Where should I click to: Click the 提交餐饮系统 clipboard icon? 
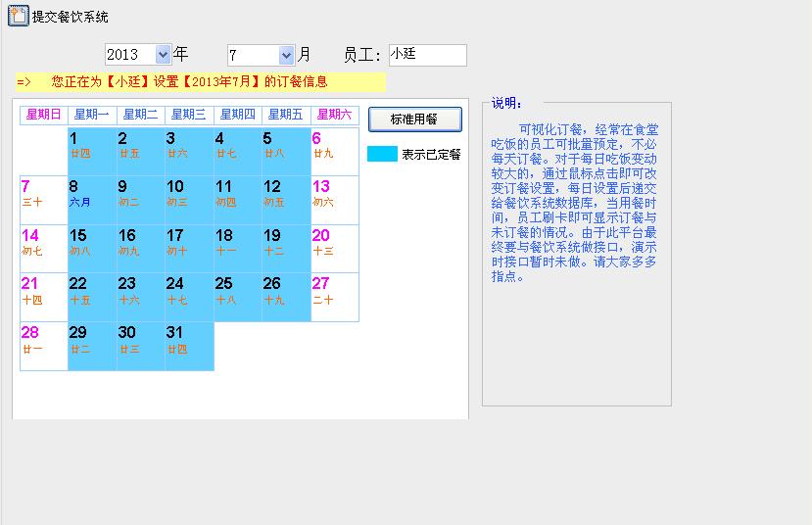click(19, 16)
